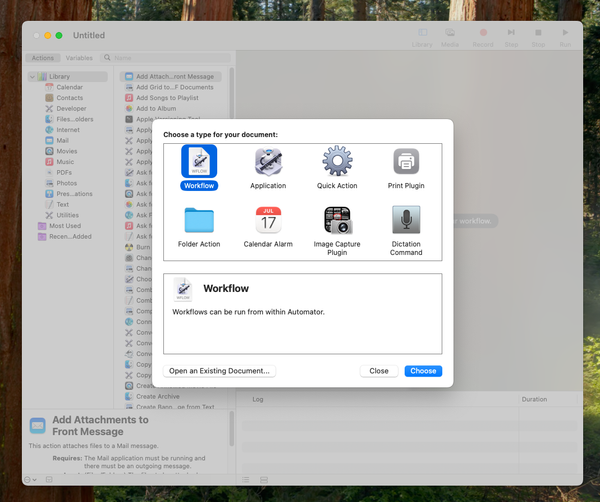Click the Duration column header
Image resolution: width=600 pixels, height=502 pixels.
[x=534, y=399]
